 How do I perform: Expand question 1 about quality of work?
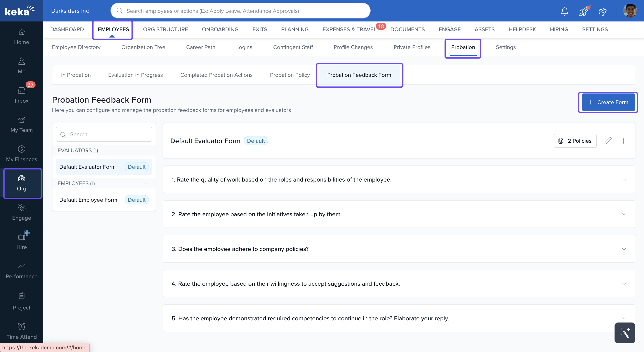[x=624, y=180]
